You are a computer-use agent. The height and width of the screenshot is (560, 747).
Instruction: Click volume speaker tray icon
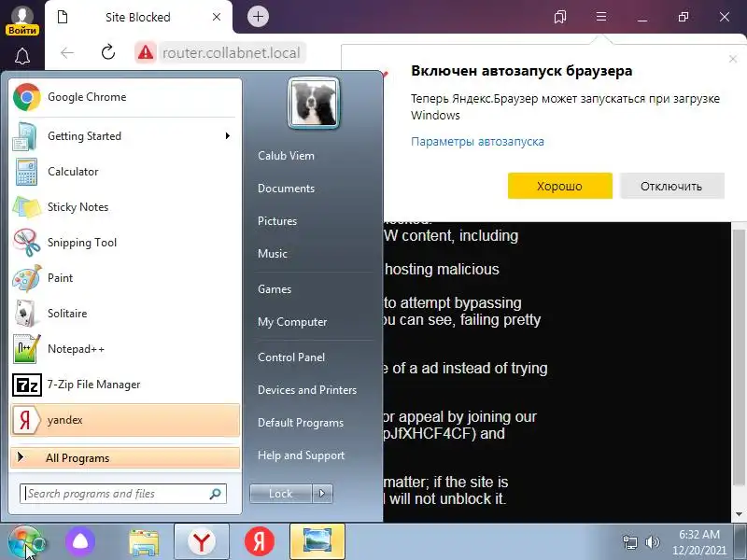(652, 542)
